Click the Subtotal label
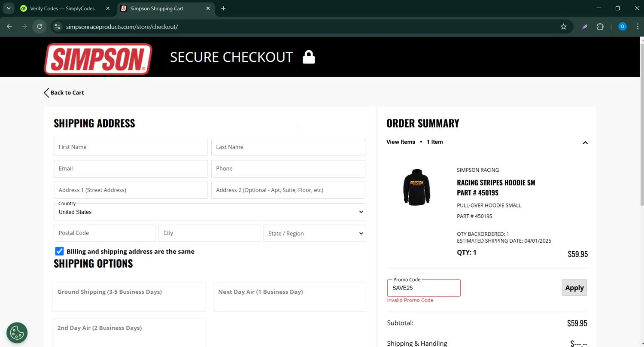Screen dimensions: 644x347 pos(400,323)
